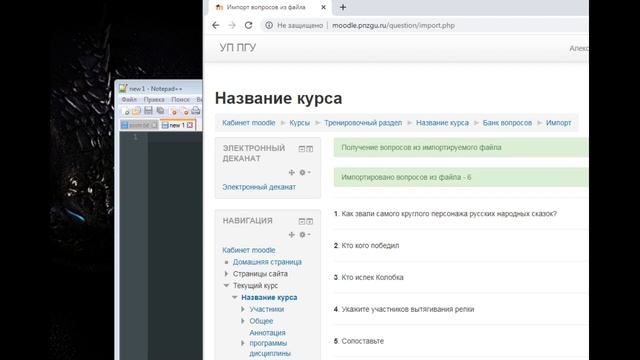The image size is (640, 360).
Task: Click Open file icon in Notepad++ toolbar
Action: point(136,111)
